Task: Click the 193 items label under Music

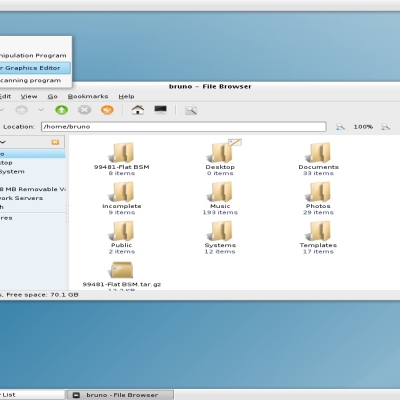Action: (220, 213)
